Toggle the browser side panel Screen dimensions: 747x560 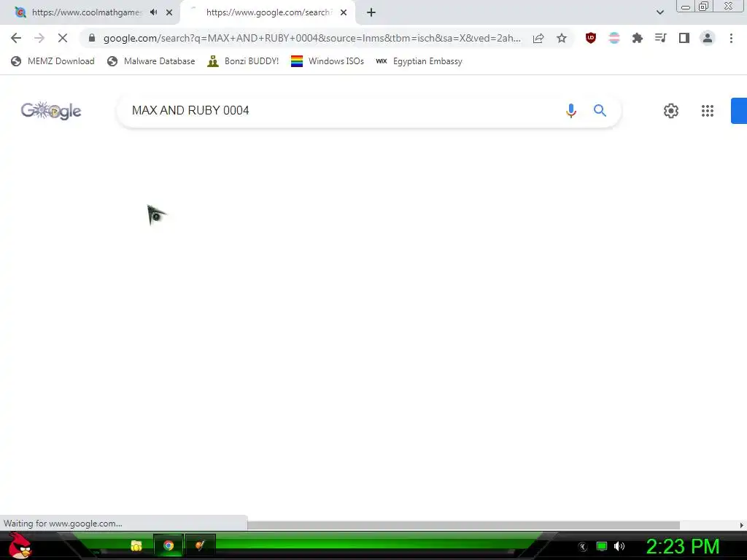[x=684, y=38]
